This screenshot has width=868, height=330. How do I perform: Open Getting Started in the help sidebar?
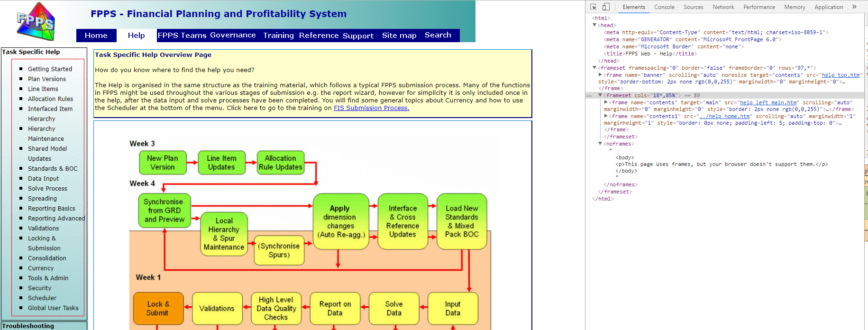(x=50, y=69)
